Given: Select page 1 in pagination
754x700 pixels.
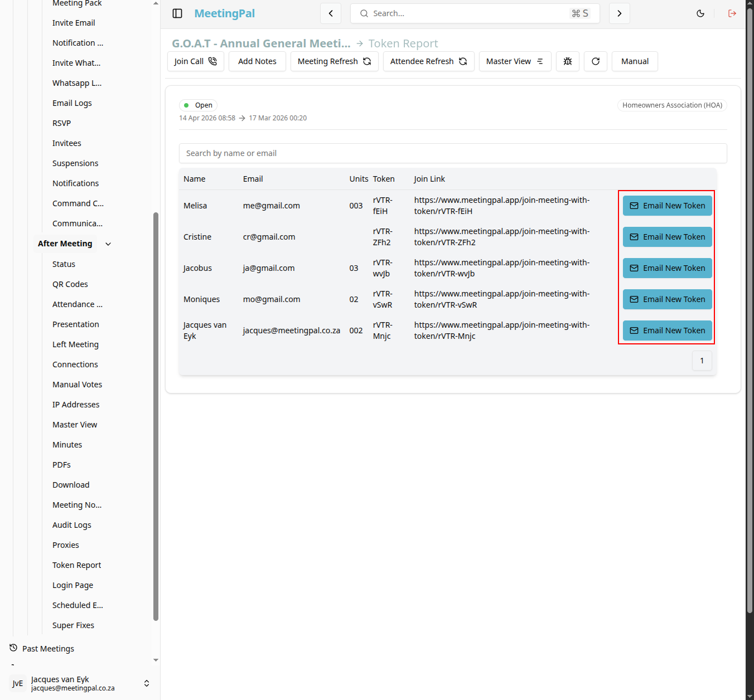Looking at the screenshot, I should point(702,361).
